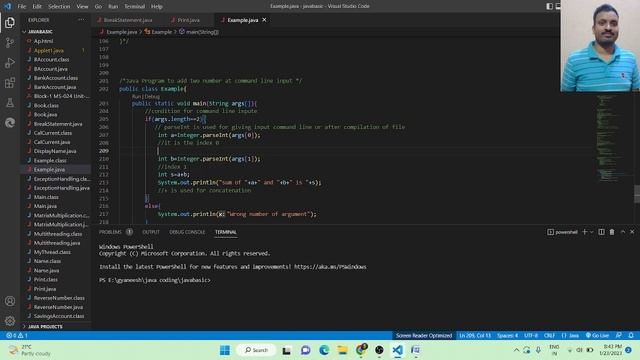Open the aka.ms/PSWindows link in terminal
Viewport: 640px width, 360px height.
(330, 267)
